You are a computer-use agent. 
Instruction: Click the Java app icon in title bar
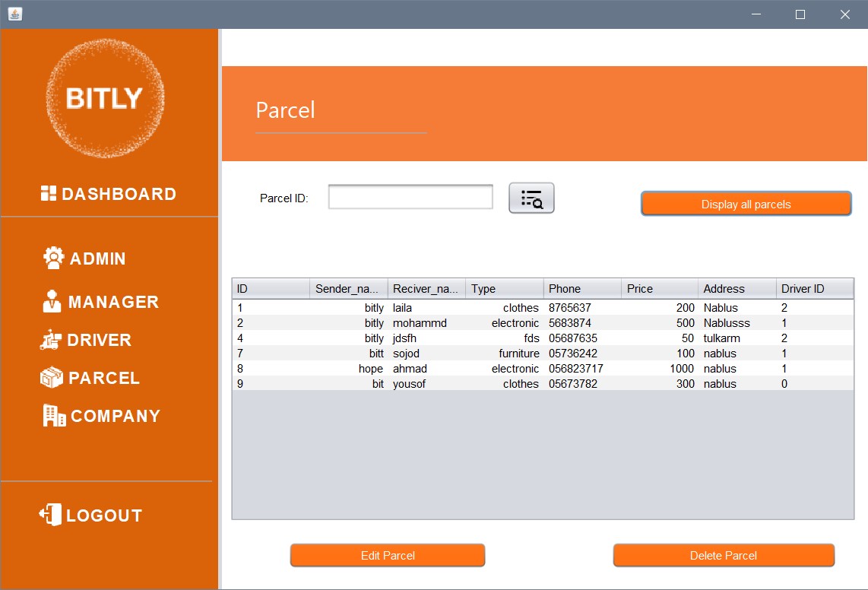click(x=15, y=14)
